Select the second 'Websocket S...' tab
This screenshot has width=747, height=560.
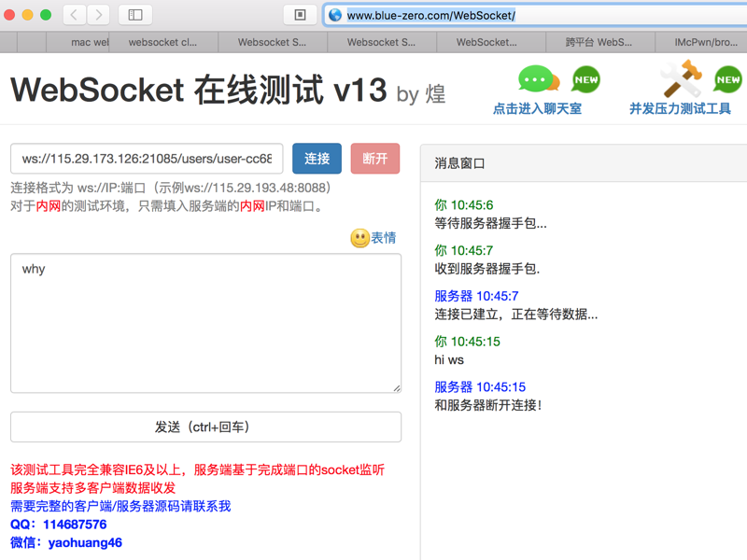382,42
